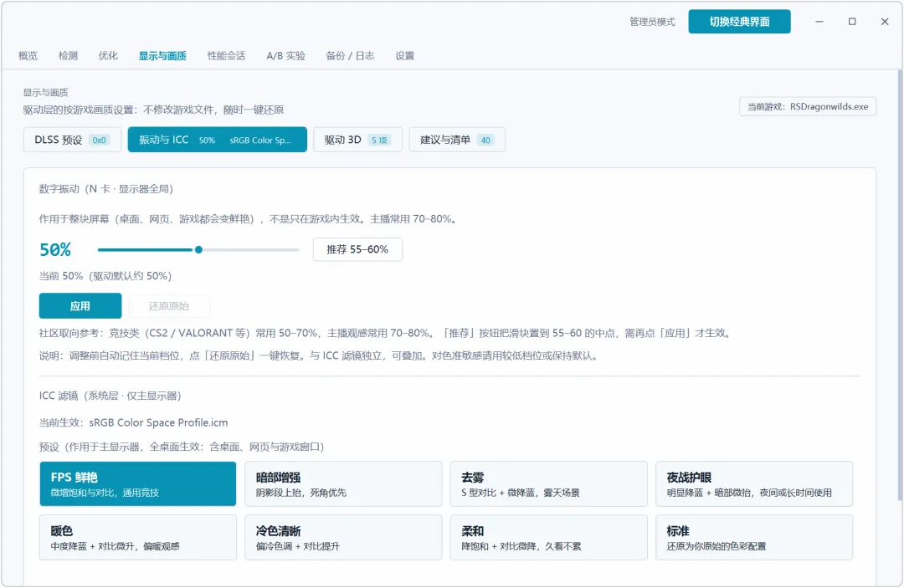
Task: Select the 显示与画质 tab
Action: pos(162,56)
